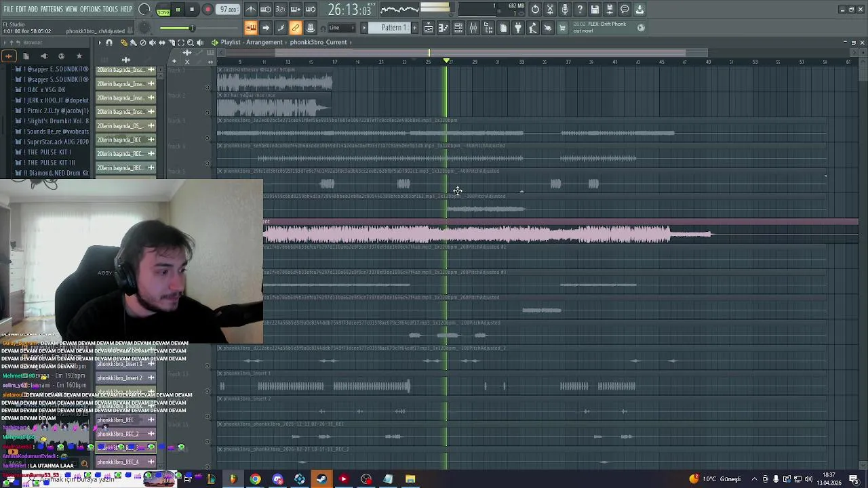868x488 pixels.
Task: Mute Track 3 using its circle switch
Action: coord(208,138)
